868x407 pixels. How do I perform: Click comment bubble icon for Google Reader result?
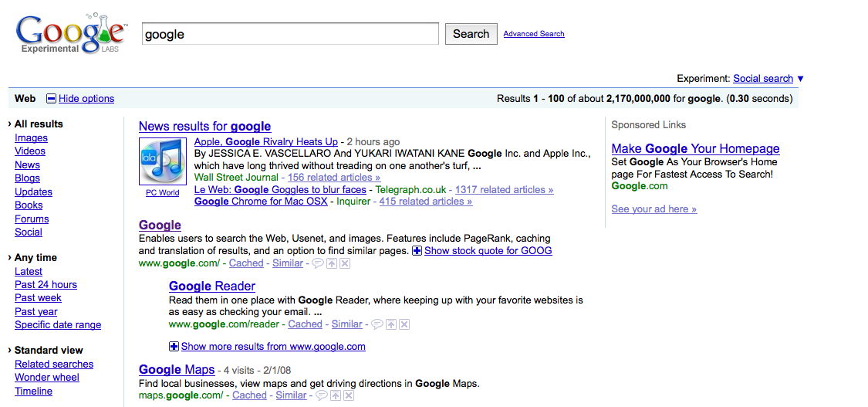377,324
